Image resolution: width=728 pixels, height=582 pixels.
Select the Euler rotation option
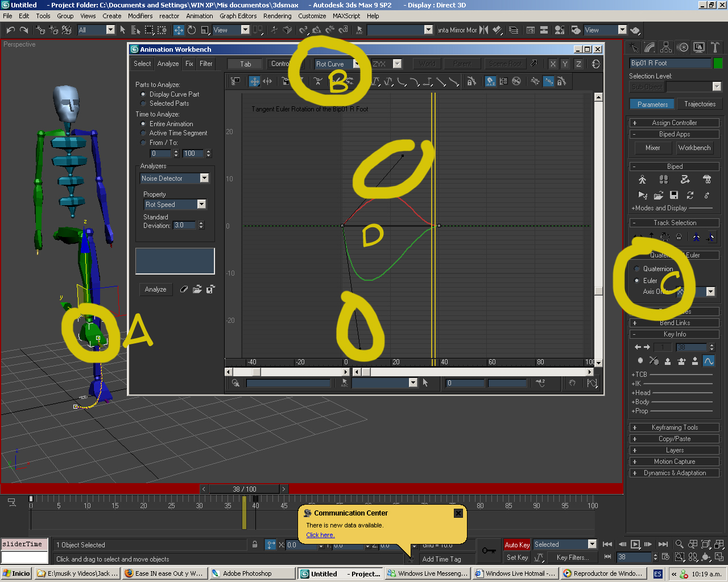click(x=636, y=281)
